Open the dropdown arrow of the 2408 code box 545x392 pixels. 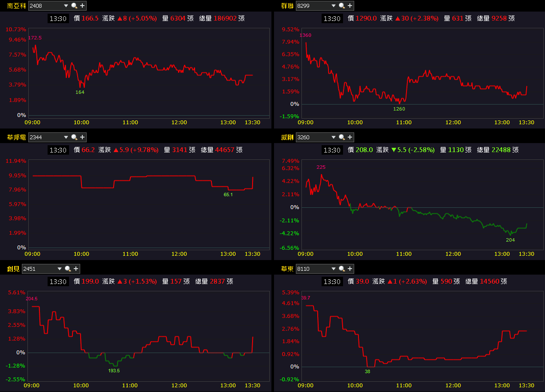66,6
